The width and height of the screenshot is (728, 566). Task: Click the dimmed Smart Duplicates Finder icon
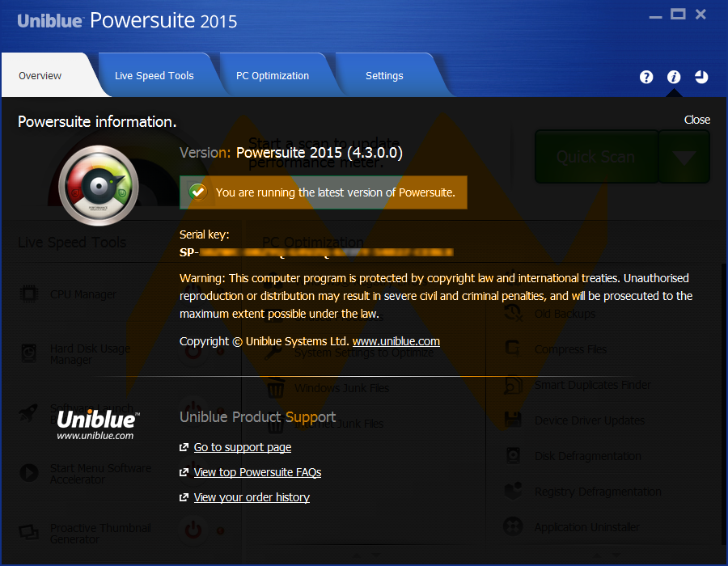[x=514, y=385]
